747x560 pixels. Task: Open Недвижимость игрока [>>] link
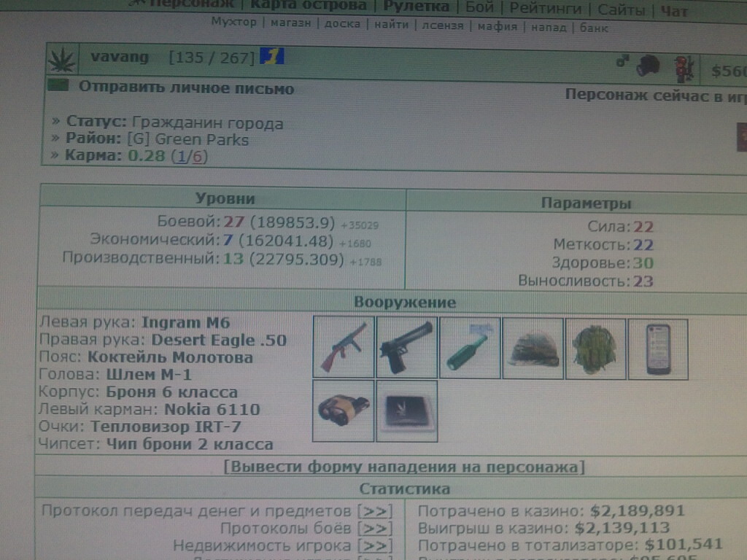point(375,545)
